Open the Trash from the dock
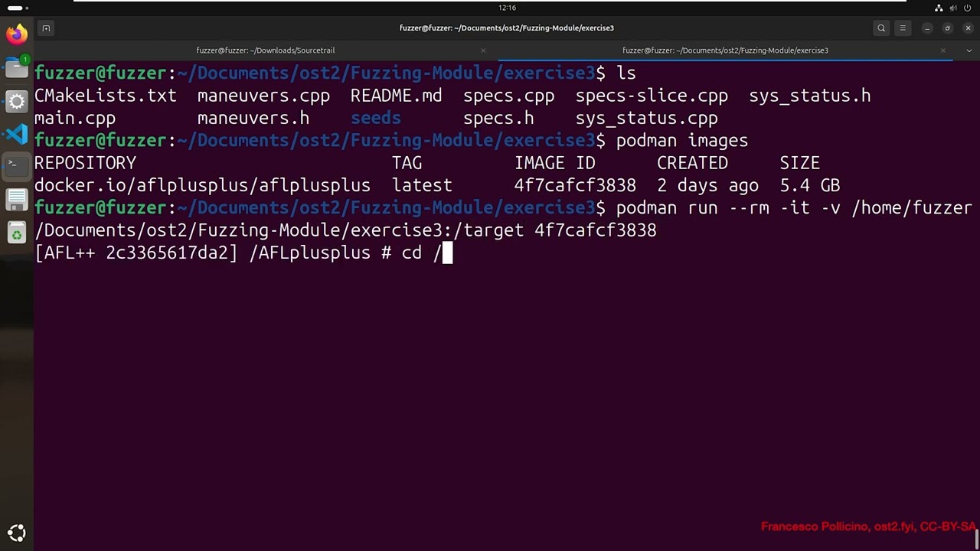This screenshot has height=551, width=980. coord(16,233)
